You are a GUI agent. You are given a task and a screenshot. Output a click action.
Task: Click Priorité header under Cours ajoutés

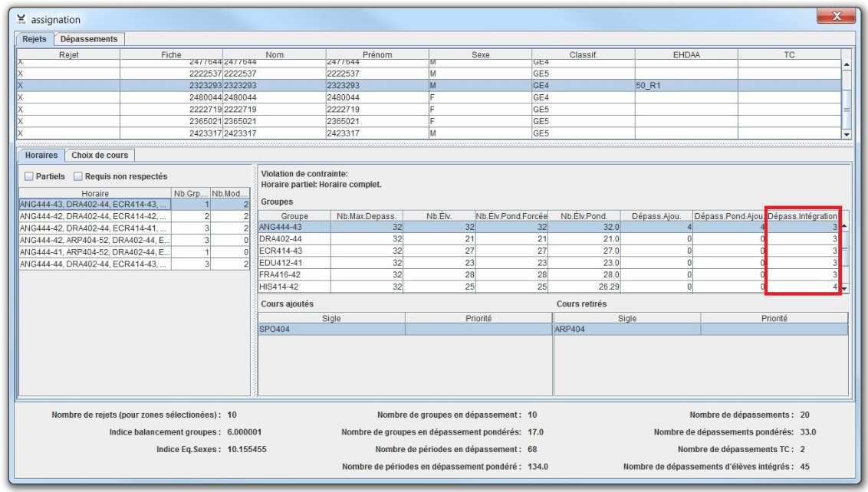(x=478, y=319)
